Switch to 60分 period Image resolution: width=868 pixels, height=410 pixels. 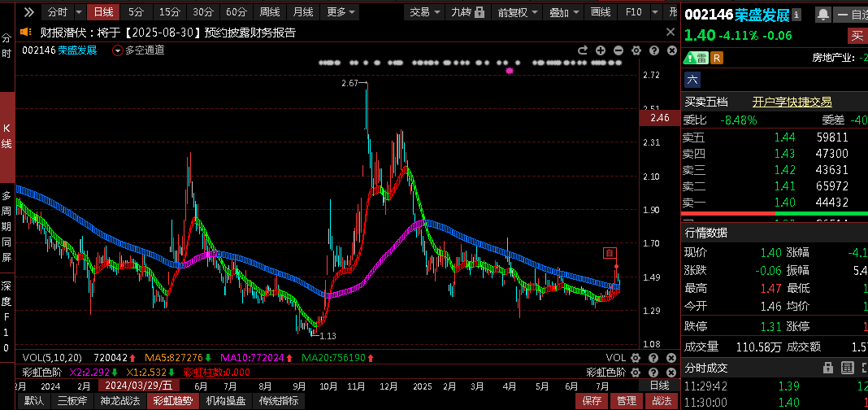(x=237, y=11)
